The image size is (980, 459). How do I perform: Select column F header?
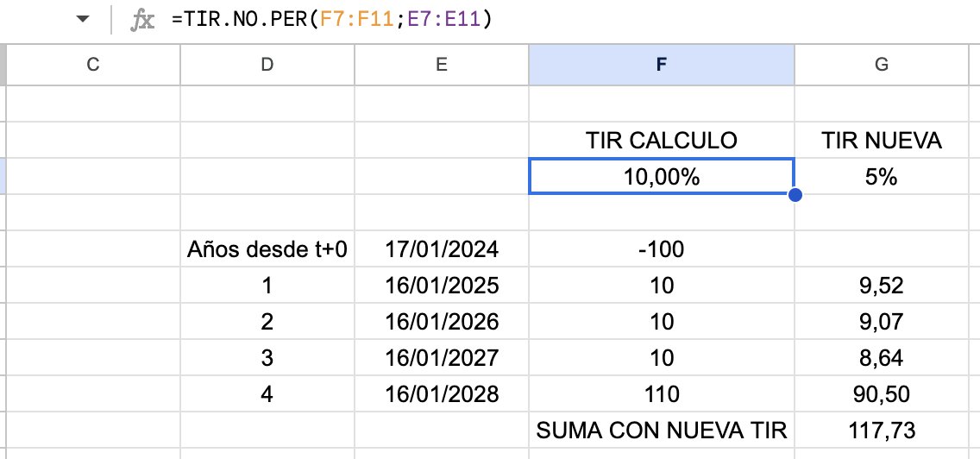[x=662, y=65]
